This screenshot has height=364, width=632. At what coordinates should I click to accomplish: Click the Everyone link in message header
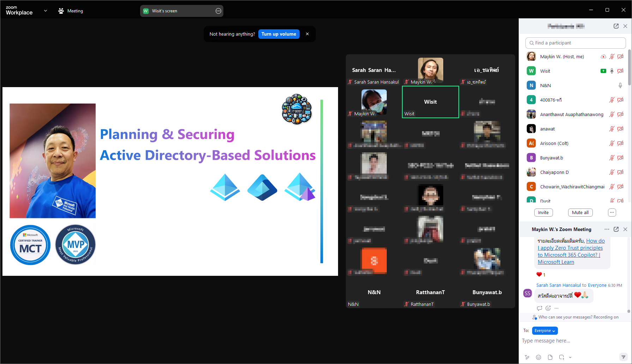pos(597,285)
